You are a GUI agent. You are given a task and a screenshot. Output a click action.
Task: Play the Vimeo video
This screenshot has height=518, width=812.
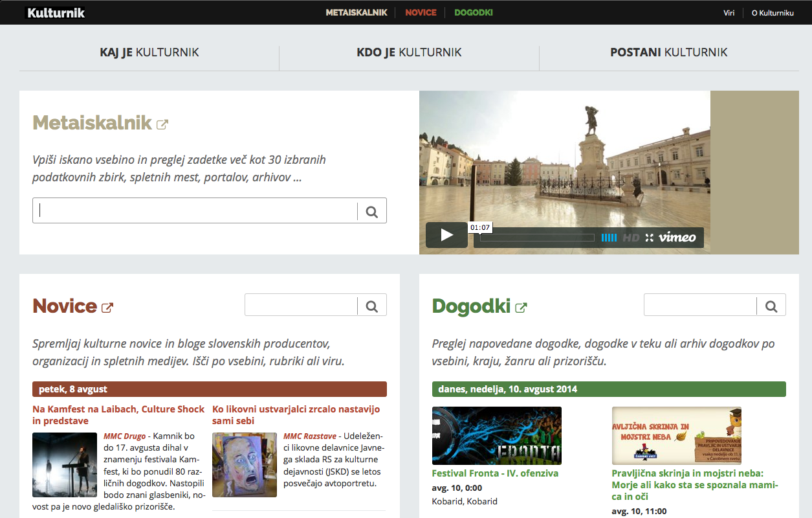click(446, 235)
